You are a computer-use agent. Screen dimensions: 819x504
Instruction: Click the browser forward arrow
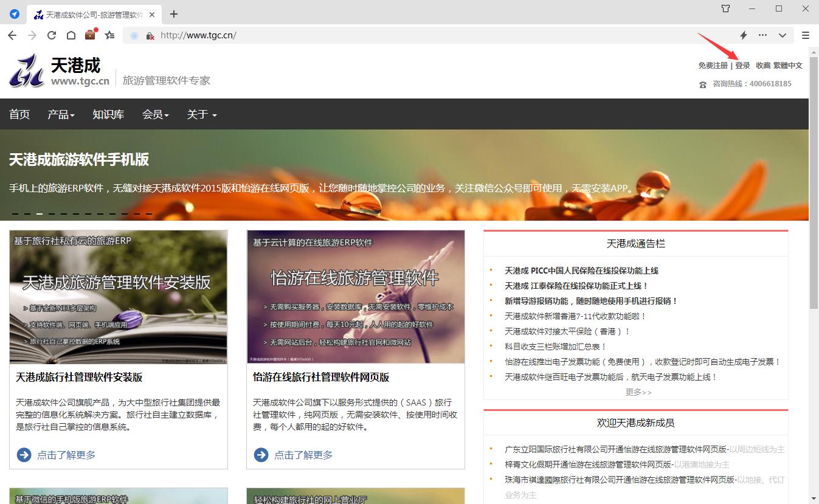click(x=32, y=35)
